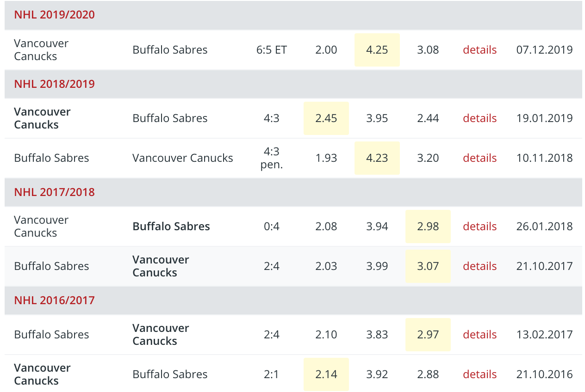Viewport: 585px width, 392px height.
Task: Click the NHL 2019/2020 season header
Action: [x=54, y=15]
